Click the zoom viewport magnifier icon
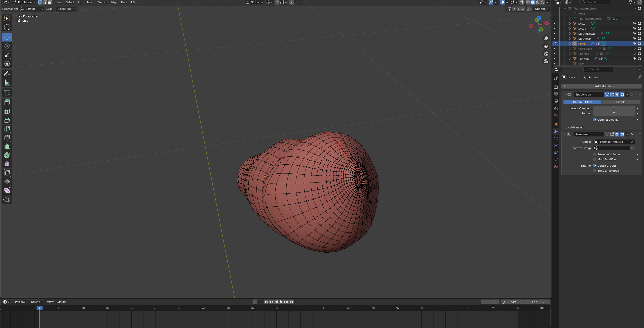The width and height of the screenshot is (644, 328). tap(546, 38)
